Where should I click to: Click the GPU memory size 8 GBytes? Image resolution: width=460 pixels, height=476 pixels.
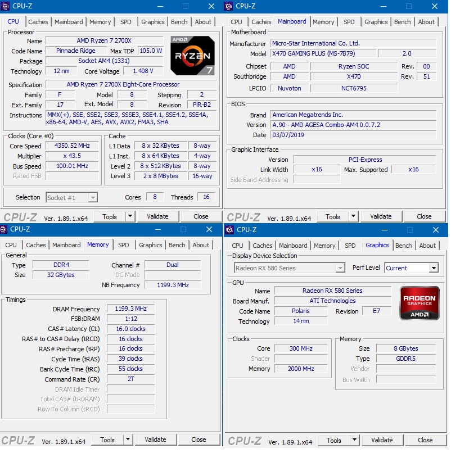pos(406,348)
